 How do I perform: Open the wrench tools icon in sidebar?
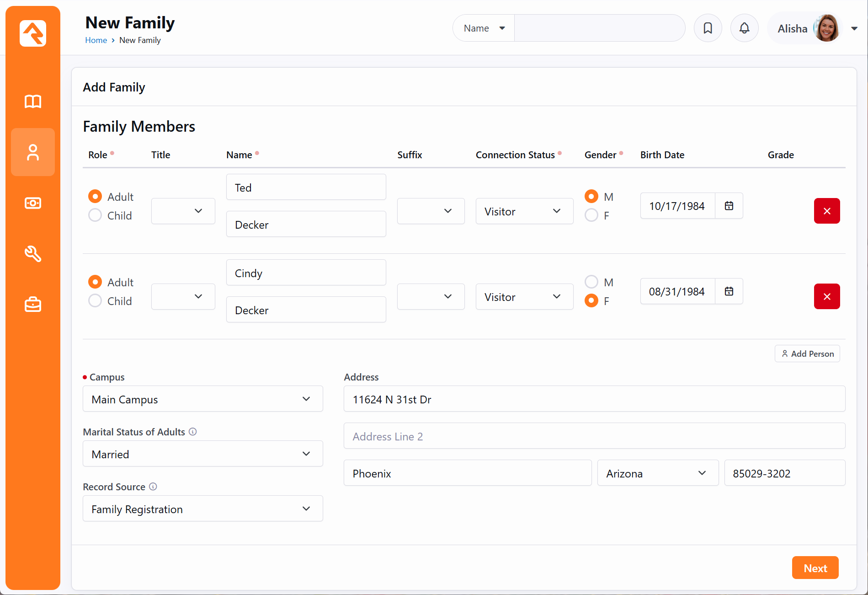point(33,254)
